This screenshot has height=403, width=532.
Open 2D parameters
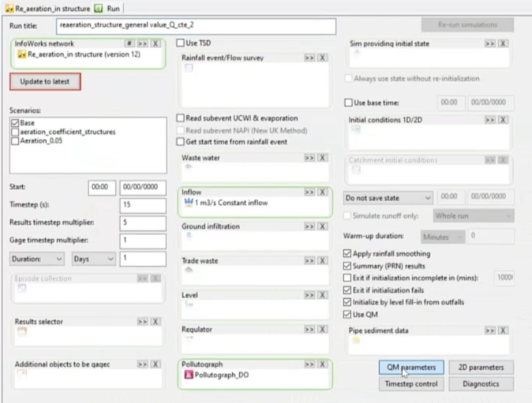click(x=481, y=368)
